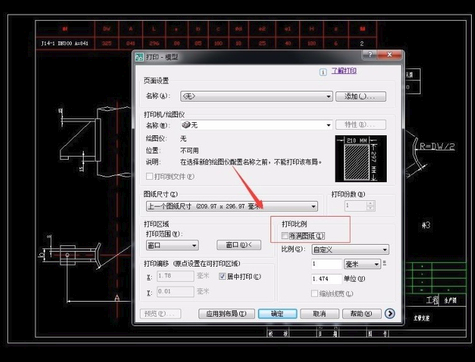The height and width of the screenshot is (362, 475).
Task: Open the printer 名称 dropdown
Action: (256, 125)
